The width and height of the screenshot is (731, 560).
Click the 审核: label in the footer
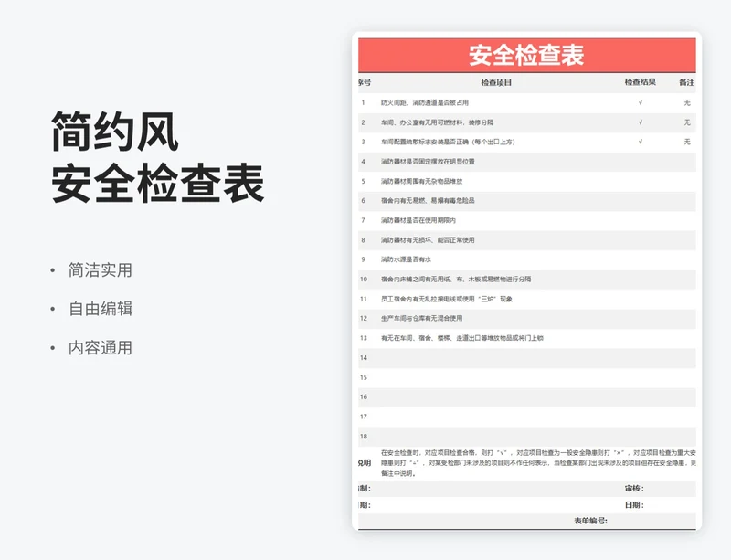pyautogui.click(x=634, y=489)
